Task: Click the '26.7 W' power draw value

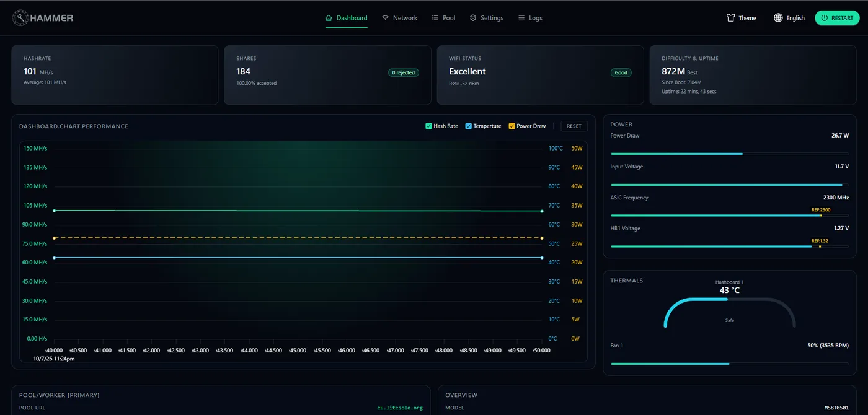Action: click(x=840, y=135)
